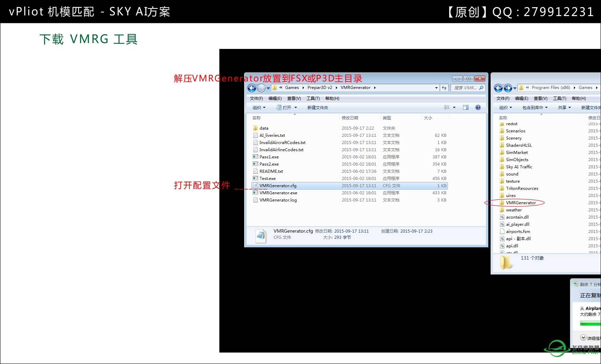Viewport: 601px width, 364px height.
Task: Expand the 组织 dropdown in VMRGenerator window
Action: 259,107
